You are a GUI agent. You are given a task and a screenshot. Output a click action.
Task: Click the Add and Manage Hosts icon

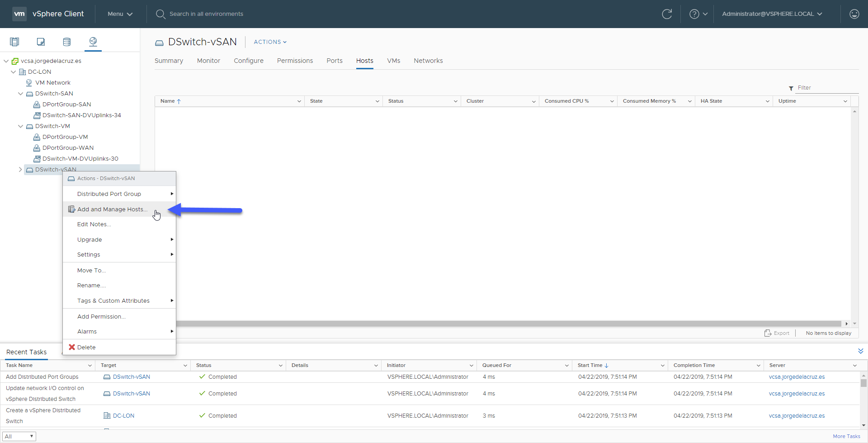[x=71, y=209]
